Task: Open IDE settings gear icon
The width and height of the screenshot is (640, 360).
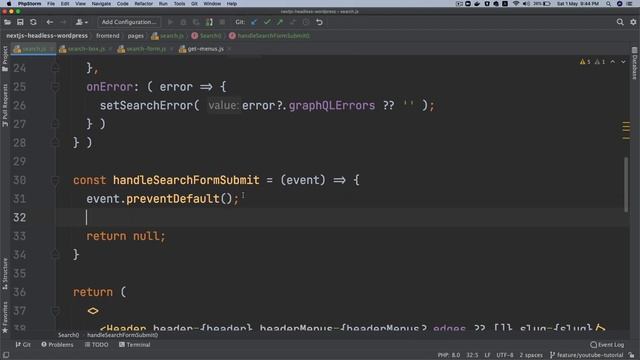Action: click(633, 22)
